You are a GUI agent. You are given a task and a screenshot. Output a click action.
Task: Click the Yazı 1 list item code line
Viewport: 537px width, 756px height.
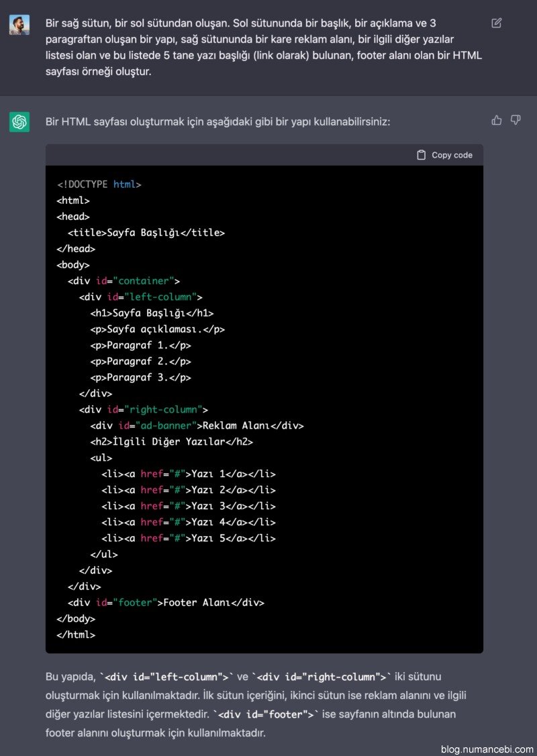coord(188,474)
